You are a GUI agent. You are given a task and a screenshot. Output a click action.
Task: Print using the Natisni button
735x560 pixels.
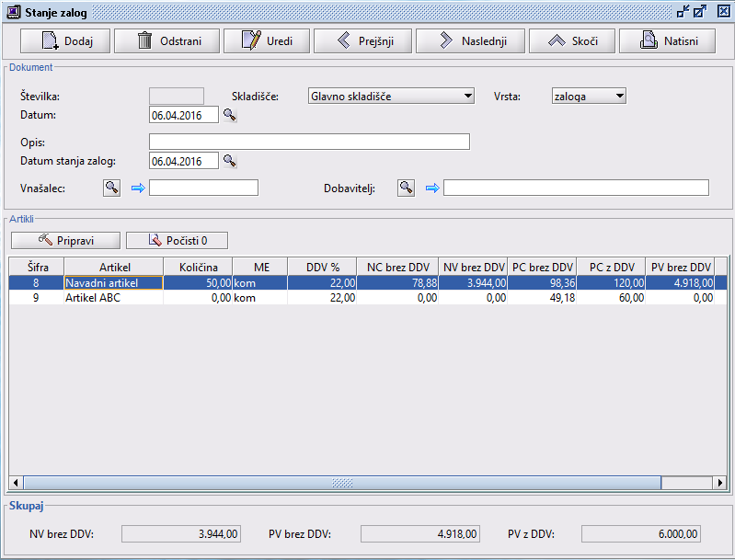(x=667, y=40)
